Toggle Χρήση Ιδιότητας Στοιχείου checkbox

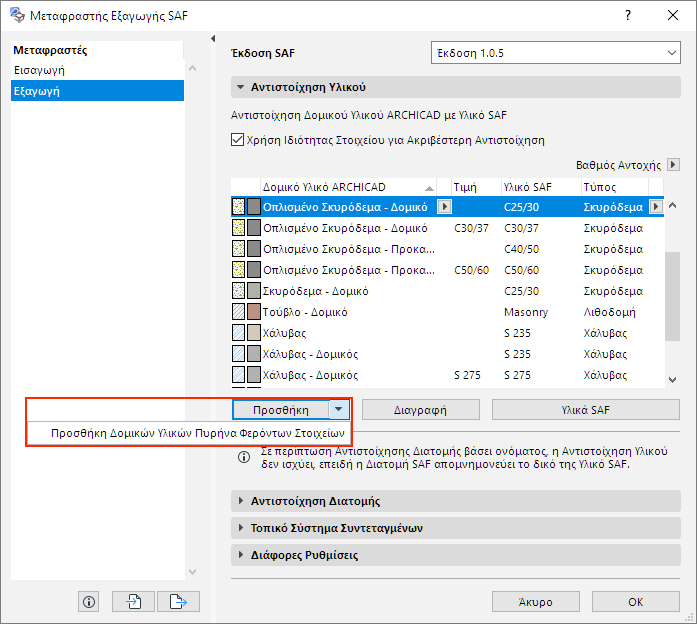237,140
